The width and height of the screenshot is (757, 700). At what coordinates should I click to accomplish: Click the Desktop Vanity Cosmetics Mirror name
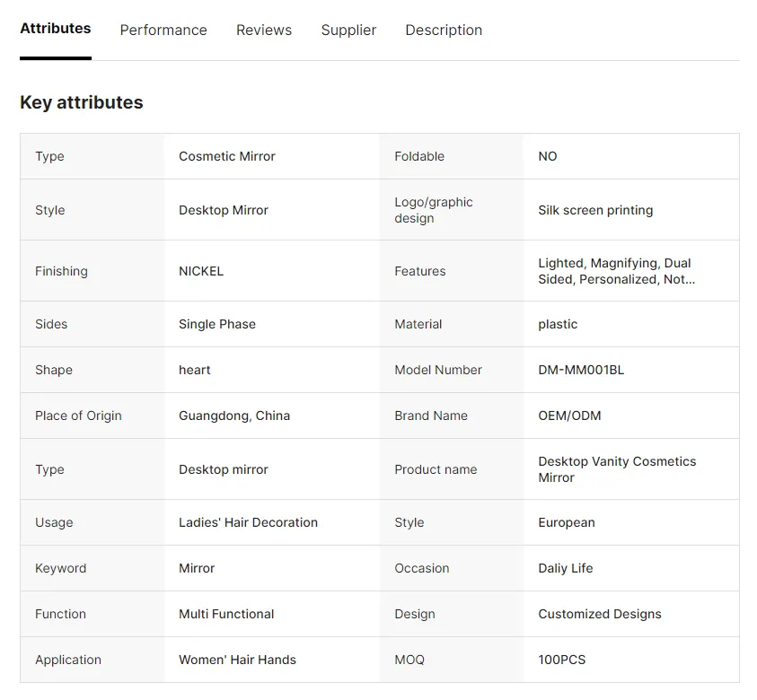coord(617,469)
